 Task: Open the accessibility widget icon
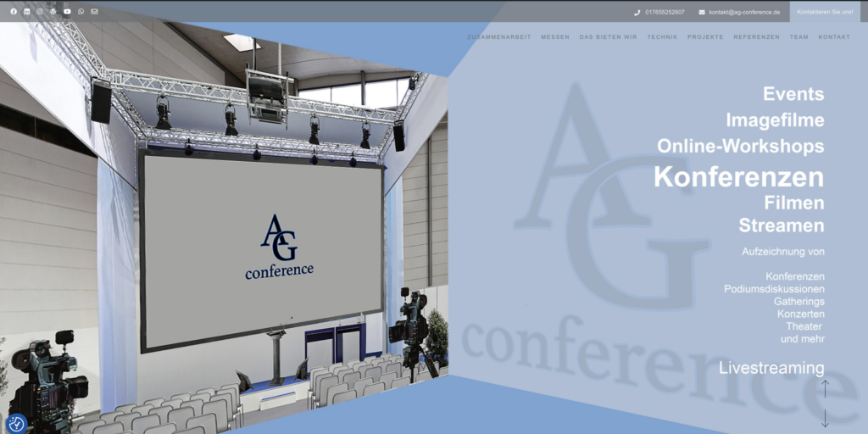click(x=16, y=424)
